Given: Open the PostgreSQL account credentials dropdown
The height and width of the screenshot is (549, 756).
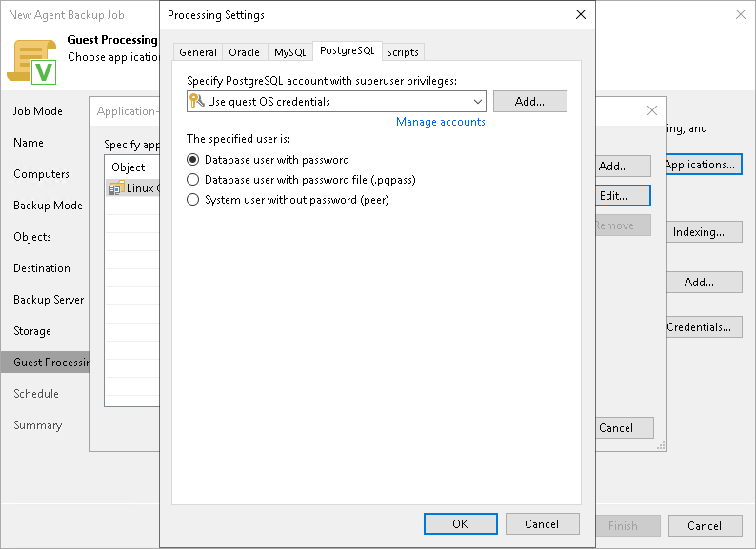Looking at the screenshot, I should click(x=336, y=101).
